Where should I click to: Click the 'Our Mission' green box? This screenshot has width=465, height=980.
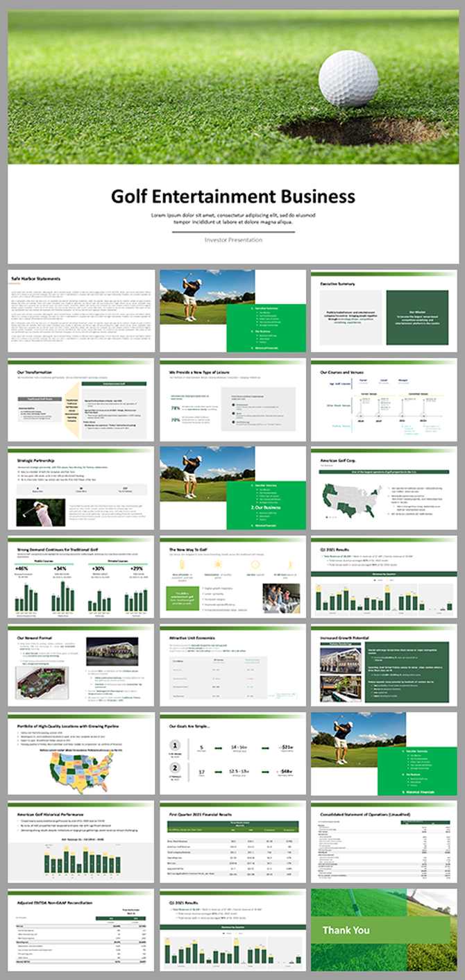[417, 317]
